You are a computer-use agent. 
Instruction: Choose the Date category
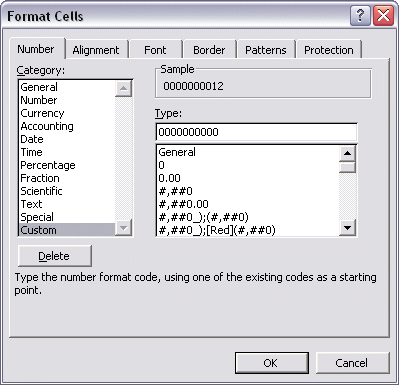coord(32,139)
